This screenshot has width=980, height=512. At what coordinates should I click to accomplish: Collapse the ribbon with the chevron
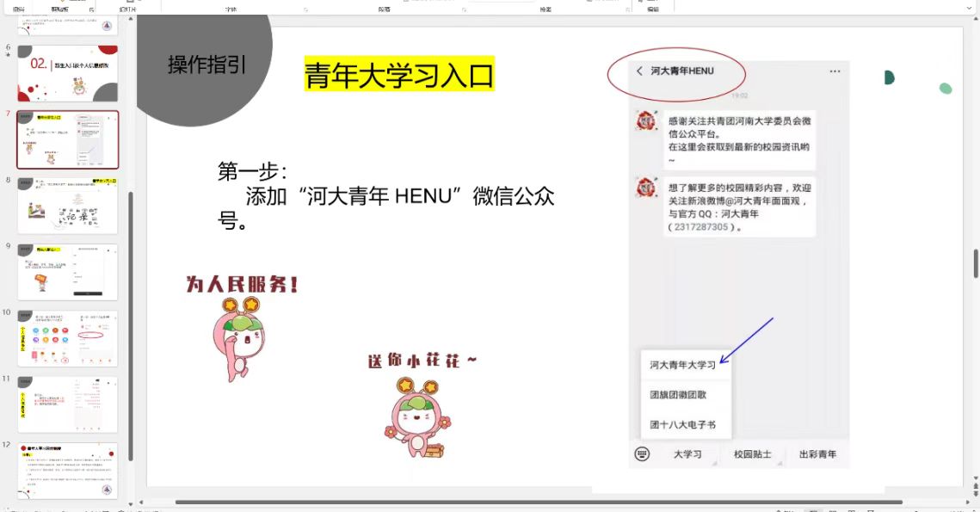click(x=969, y=8)
